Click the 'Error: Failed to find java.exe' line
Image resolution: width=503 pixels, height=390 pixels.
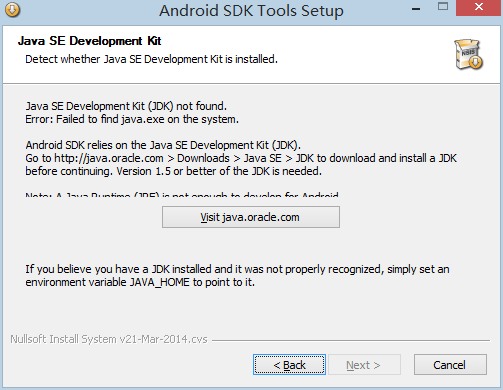click(132, 119)
